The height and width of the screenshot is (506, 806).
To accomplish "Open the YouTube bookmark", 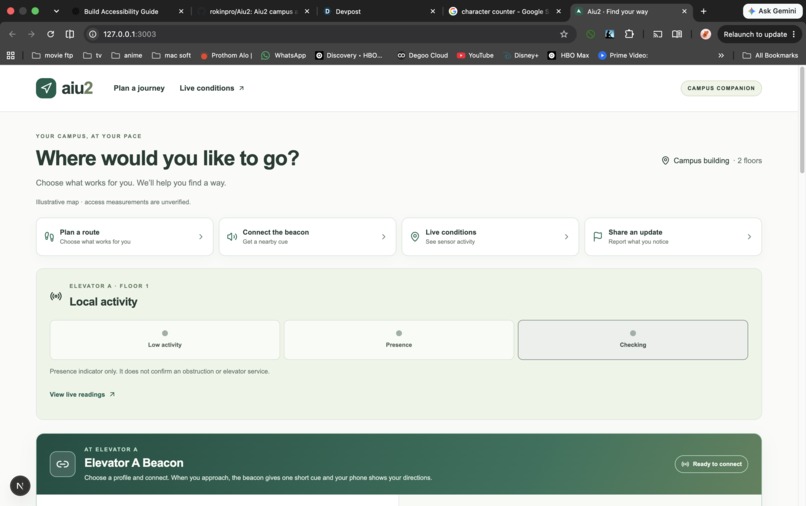I will pyautogui.click(x=475, y=55).
